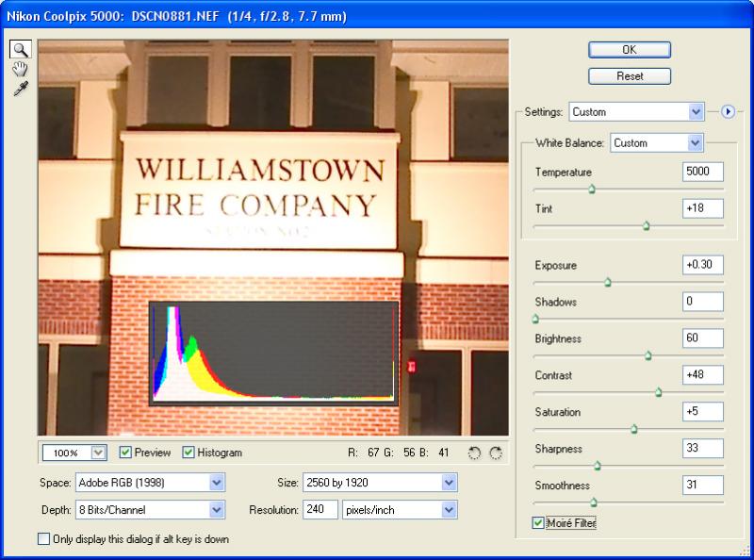Disable the Moiré Filter checkbox
The width and height of the screenshot is (754, 560).
pyautogui.click(x=538, y=523)
